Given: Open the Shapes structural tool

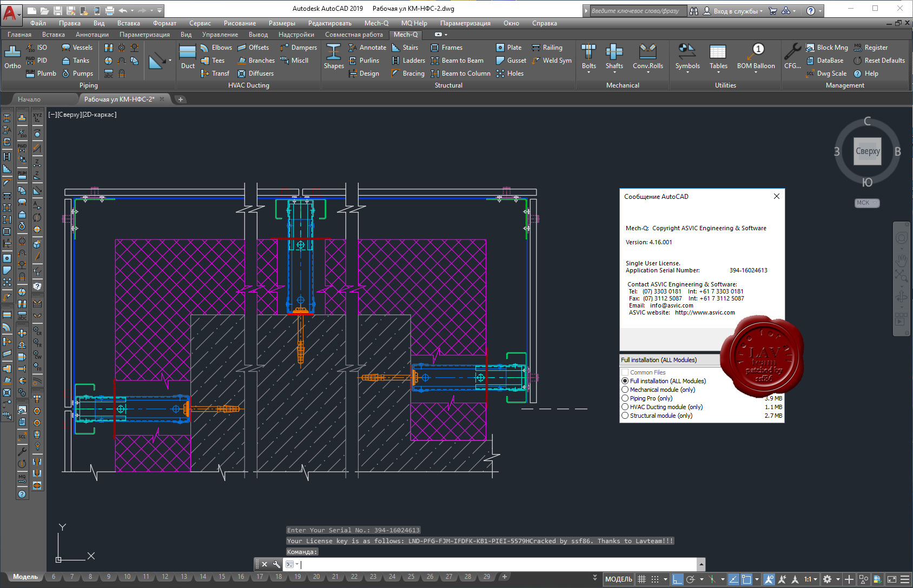Looking at the screenshot, I should 334,57.
